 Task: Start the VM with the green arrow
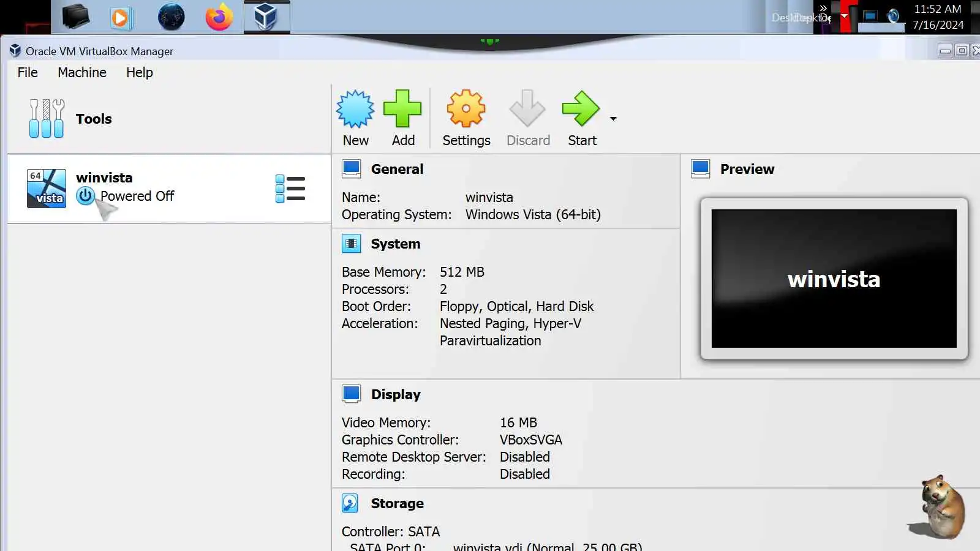pyautogui.click(x=581, y=109)
